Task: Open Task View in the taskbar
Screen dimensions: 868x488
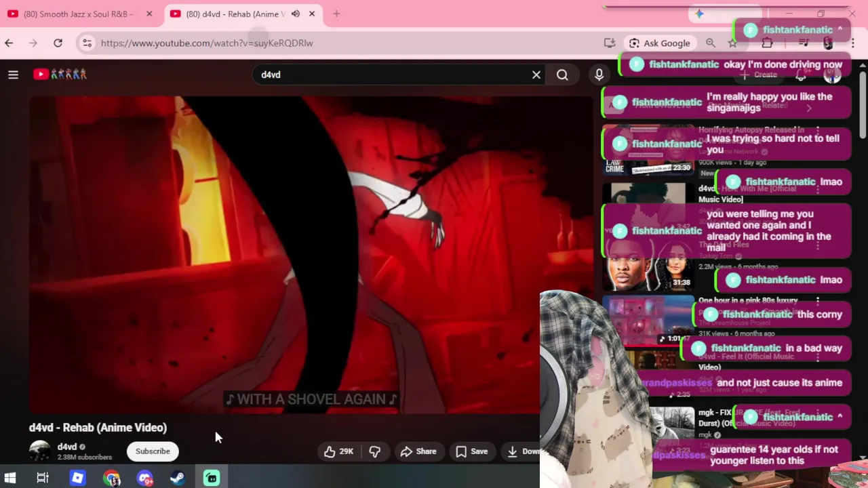Action: (42, 478)
